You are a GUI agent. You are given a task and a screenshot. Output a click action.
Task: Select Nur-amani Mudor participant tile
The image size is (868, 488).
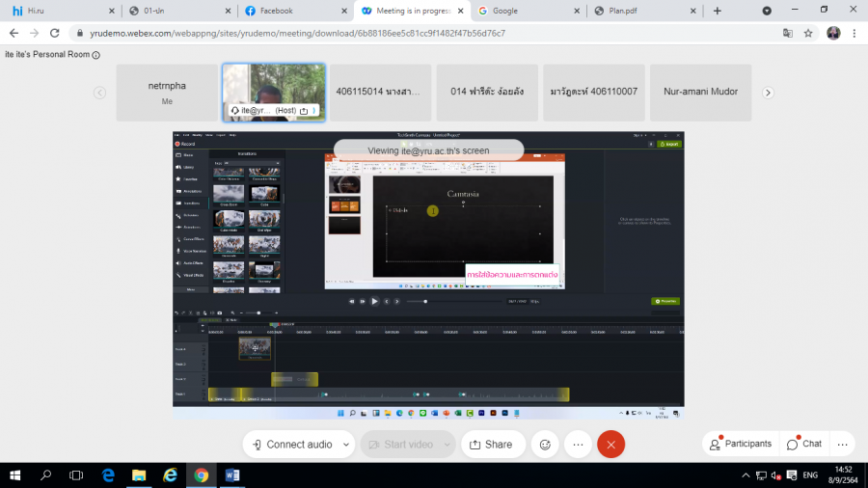700,93
